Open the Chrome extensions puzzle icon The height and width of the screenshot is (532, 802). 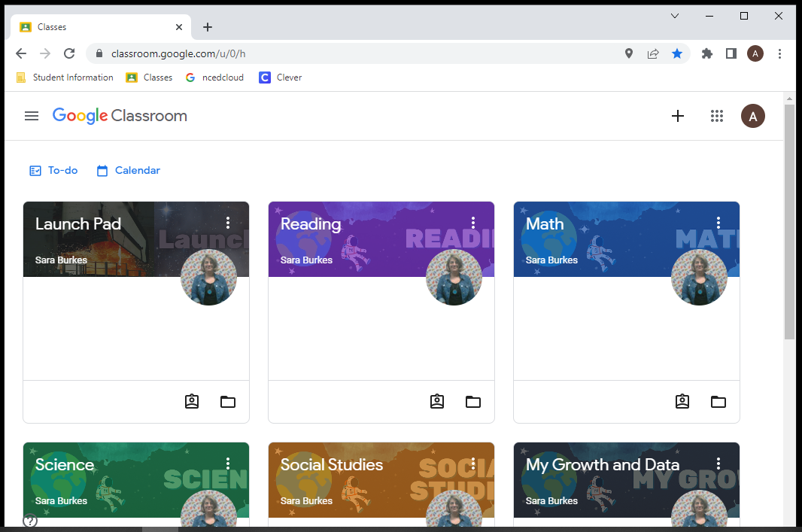click(706, 53)
